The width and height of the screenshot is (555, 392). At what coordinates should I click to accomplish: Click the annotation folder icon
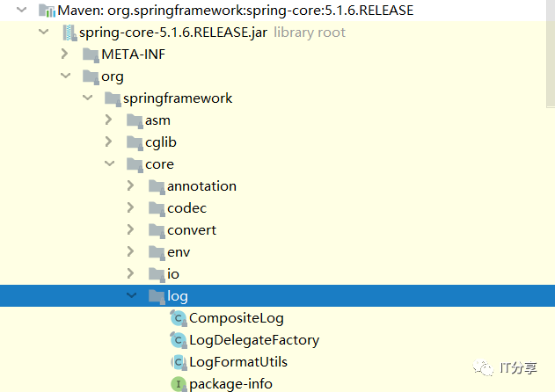tap(157, 187)
